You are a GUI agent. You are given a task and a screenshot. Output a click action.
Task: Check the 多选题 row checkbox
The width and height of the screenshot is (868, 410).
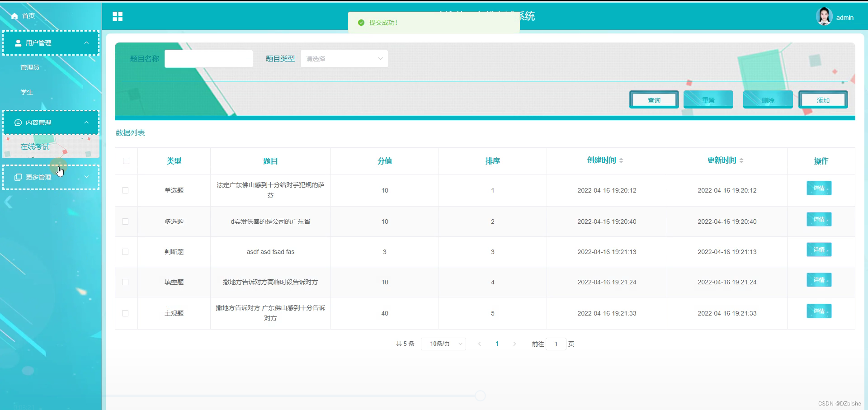(125, 221)
